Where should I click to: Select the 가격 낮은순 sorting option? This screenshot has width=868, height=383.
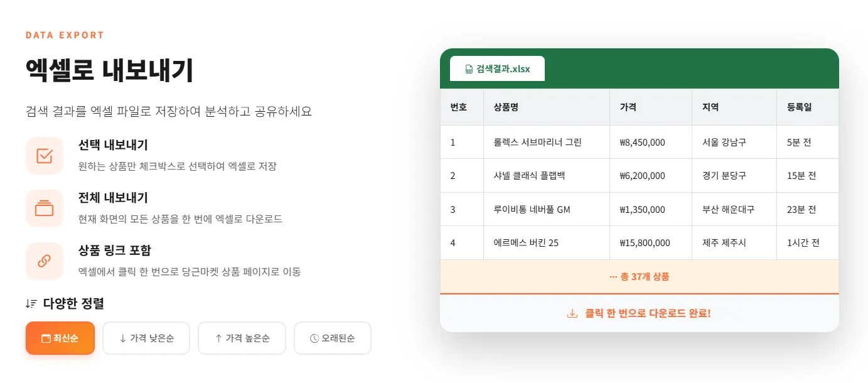click(146, 338)
